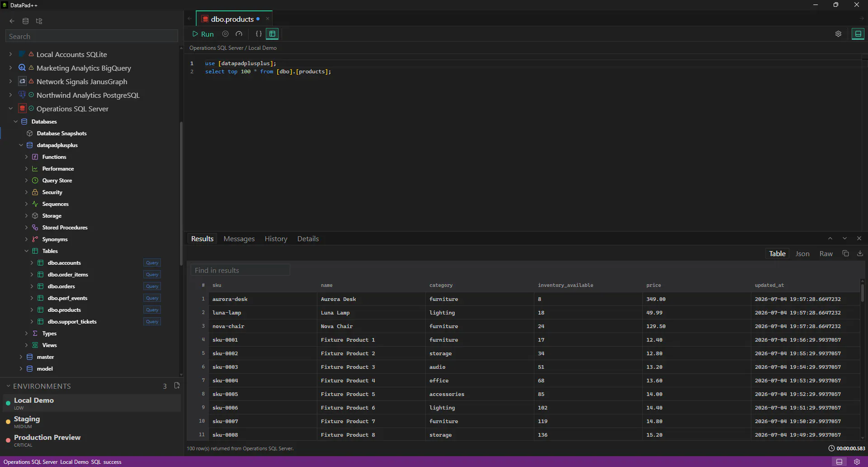This screenshot has width=868, height=467.
Task: Click the Security lock icon
Action: pyautogui.click(x=35, y=192)
